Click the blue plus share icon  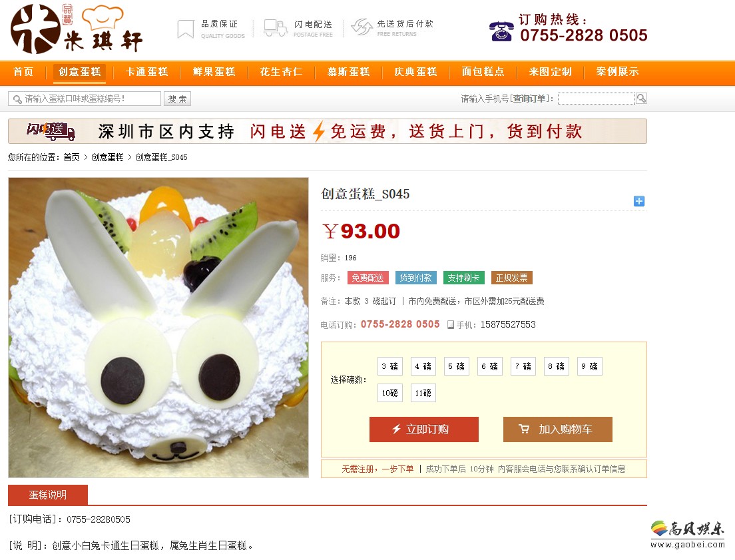pos(639,201)
